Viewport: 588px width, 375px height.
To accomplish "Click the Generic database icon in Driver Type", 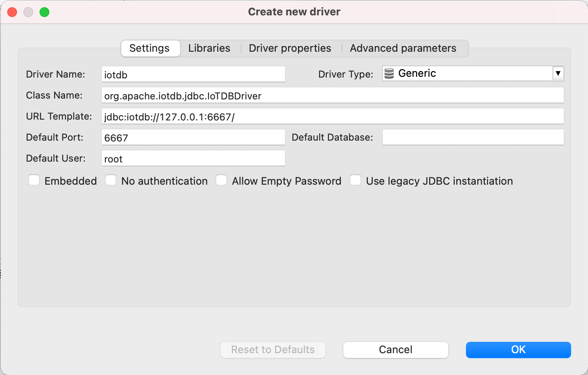I will point(389,74).
